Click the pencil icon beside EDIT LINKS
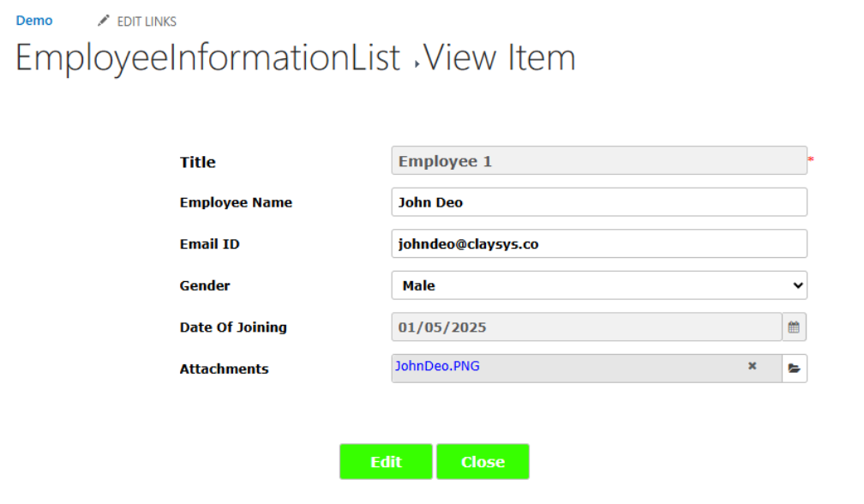The height and width of the screenshot is (504, 864). (103, 21)
